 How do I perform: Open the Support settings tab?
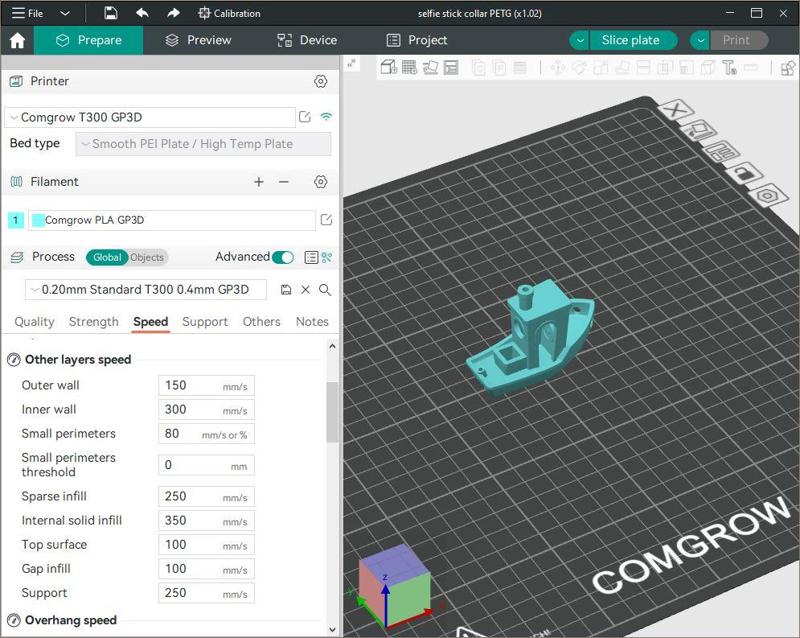205,322
